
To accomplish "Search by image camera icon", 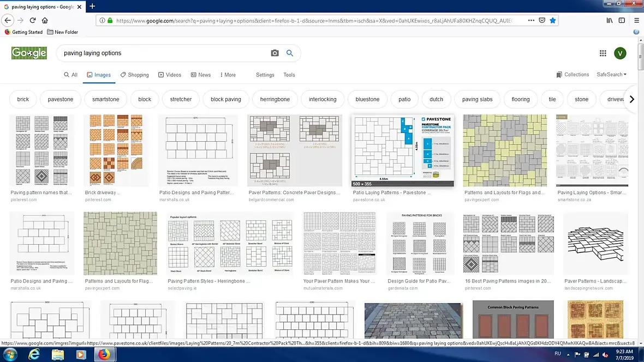I will (x=275, y=53).
